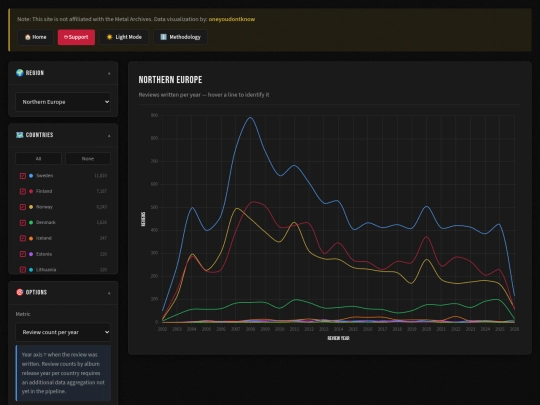Image resolution: width=540 pixels, height=405 pixels.
Task: Uncheck the Estonia checkbox
Action: (23, 254)
